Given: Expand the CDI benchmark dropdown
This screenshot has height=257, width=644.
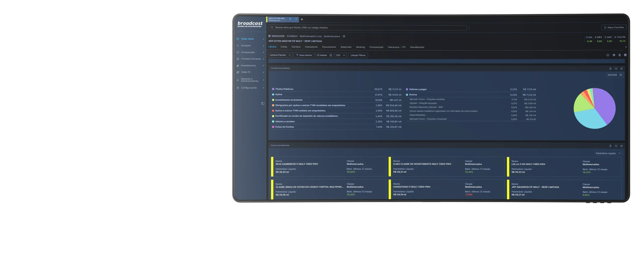Looking at the screenshot, I should [341, 55].
